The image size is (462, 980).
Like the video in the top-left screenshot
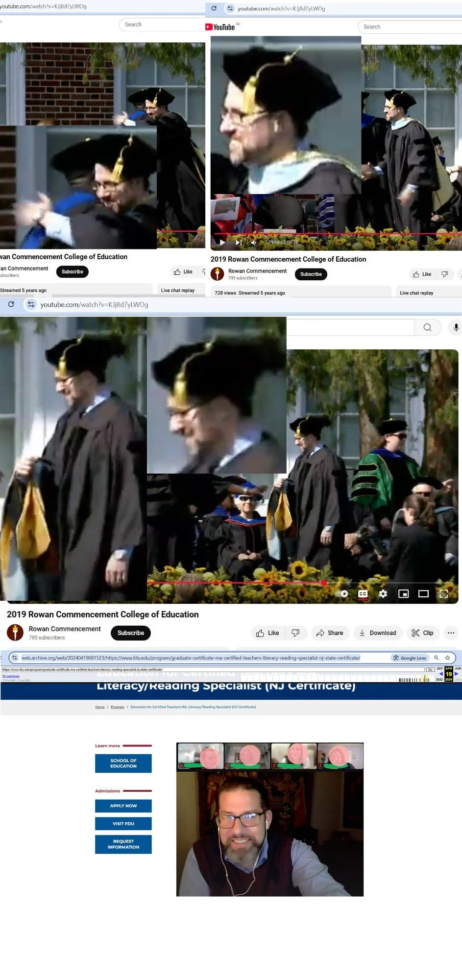point(183,271)
